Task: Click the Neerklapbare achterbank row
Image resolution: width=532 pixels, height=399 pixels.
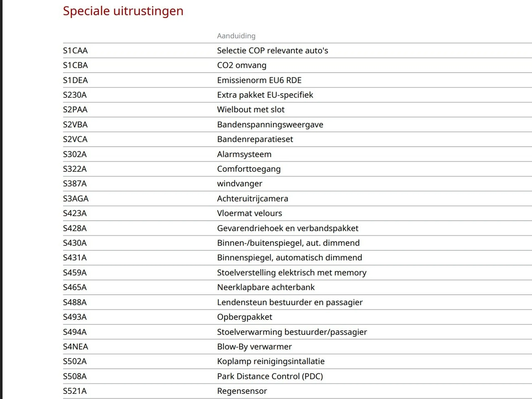Action: click(x=297, y=287)
